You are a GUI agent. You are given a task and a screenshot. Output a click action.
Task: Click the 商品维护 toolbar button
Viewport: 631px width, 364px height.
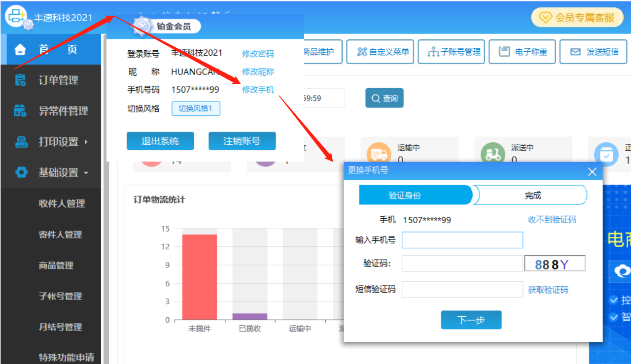[323, 52]
